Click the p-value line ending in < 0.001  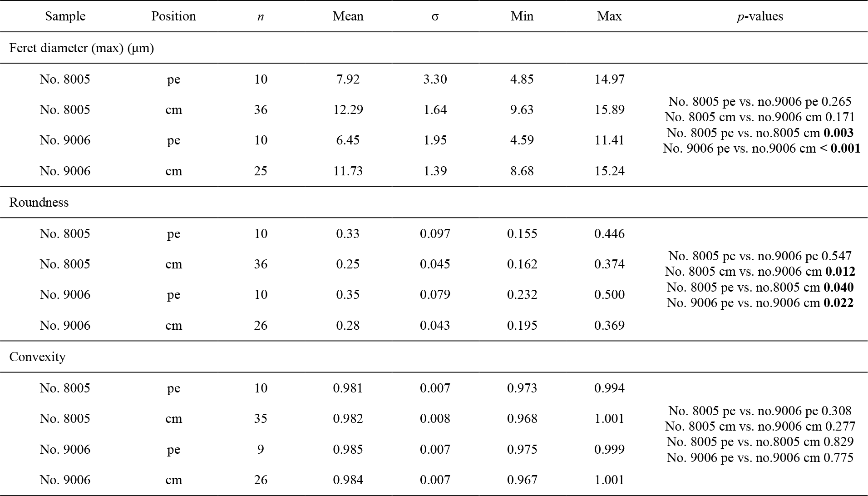tap(761, 149)
